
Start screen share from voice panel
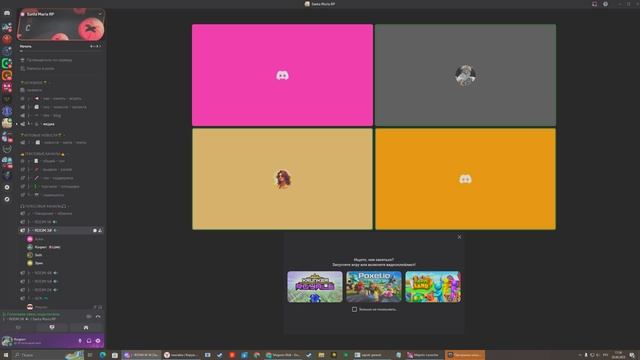coord(52,327)
